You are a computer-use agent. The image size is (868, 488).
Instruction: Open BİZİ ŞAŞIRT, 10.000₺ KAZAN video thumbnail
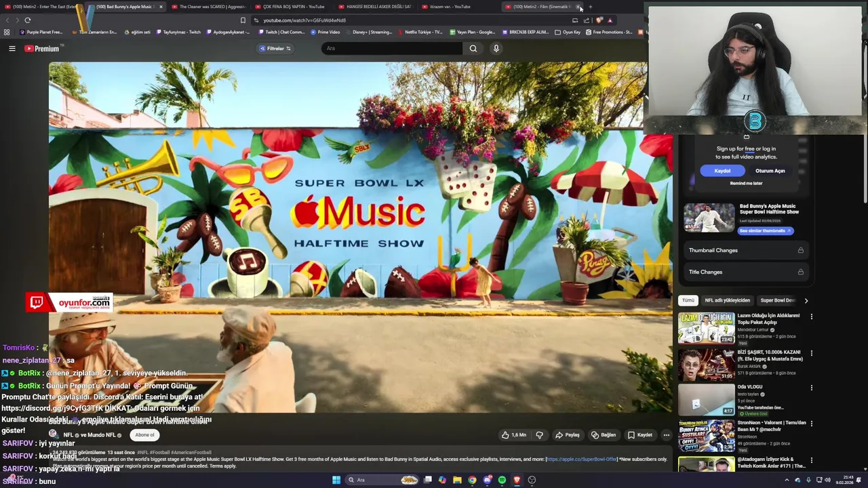click(x=707, y=364)
